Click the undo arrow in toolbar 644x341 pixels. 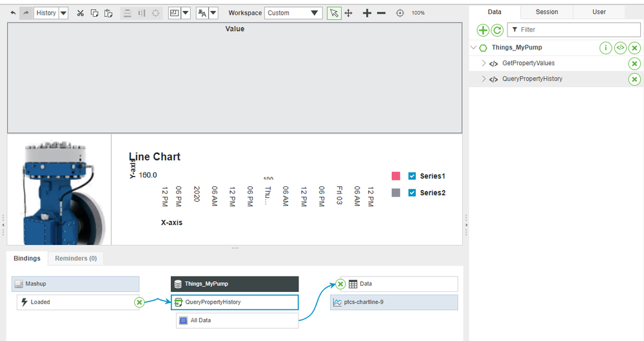click(x=13, y=13)
